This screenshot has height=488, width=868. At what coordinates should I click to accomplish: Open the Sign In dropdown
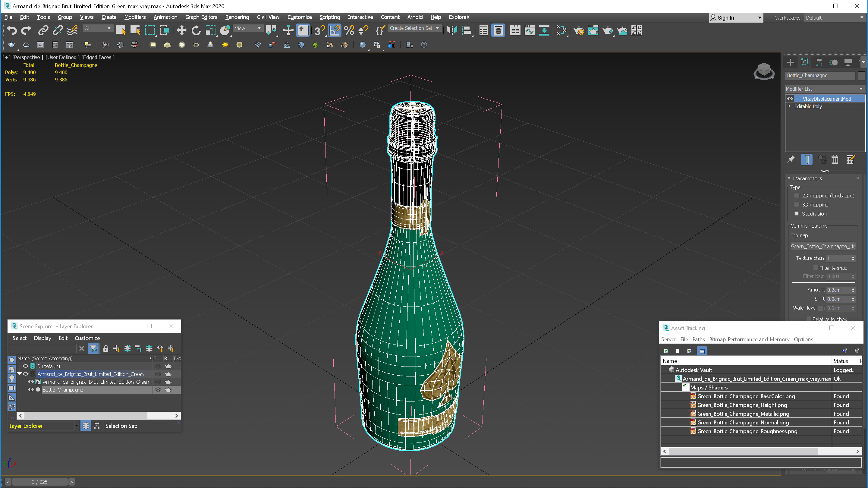[x=736, y=18]
